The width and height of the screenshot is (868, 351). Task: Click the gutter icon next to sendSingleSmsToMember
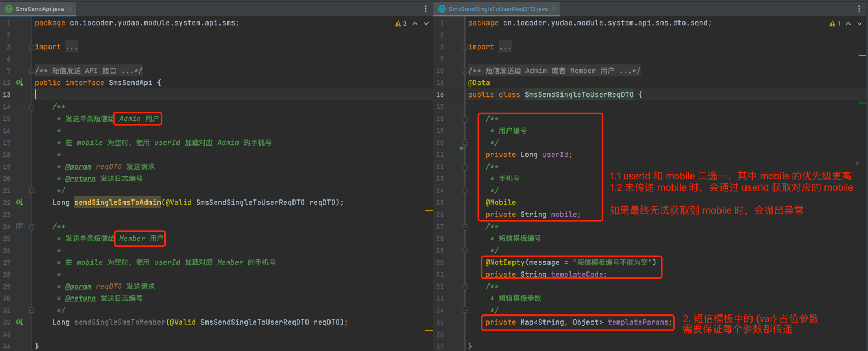pos(20,323)
